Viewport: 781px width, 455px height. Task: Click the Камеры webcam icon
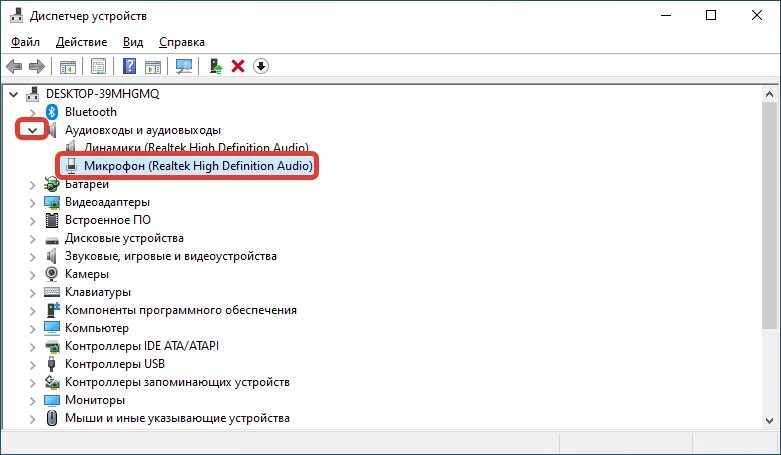pyautogui.click(x=52, y=274)
